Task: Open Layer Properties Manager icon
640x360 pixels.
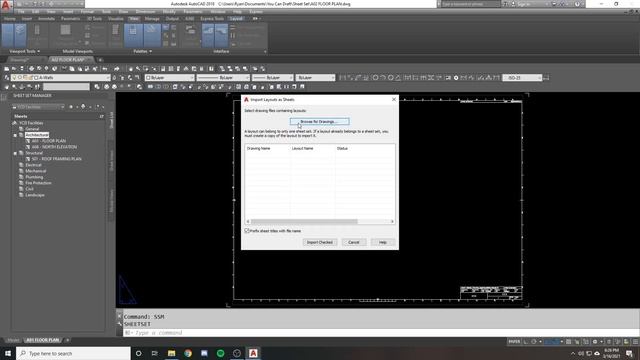Action: click(x=7, y=78)
